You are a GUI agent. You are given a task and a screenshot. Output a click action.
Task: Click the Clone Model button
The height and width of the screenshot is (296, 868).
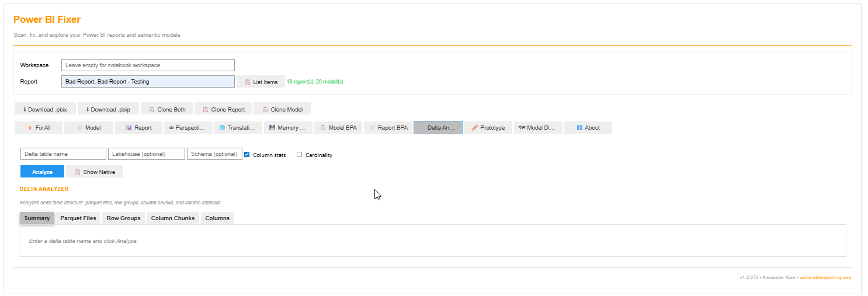(282, 109)
